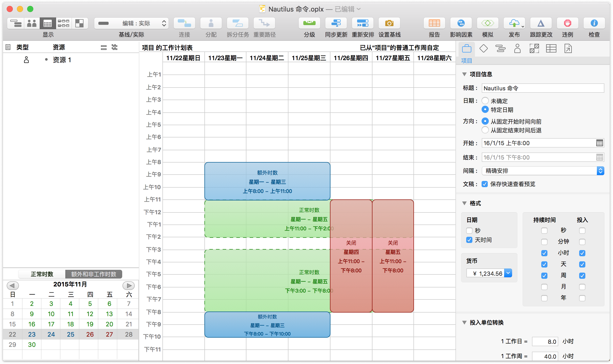Toggle 跟踪更改 track changes icon
This screenshot has width=613, height=364.
[541, 24]
